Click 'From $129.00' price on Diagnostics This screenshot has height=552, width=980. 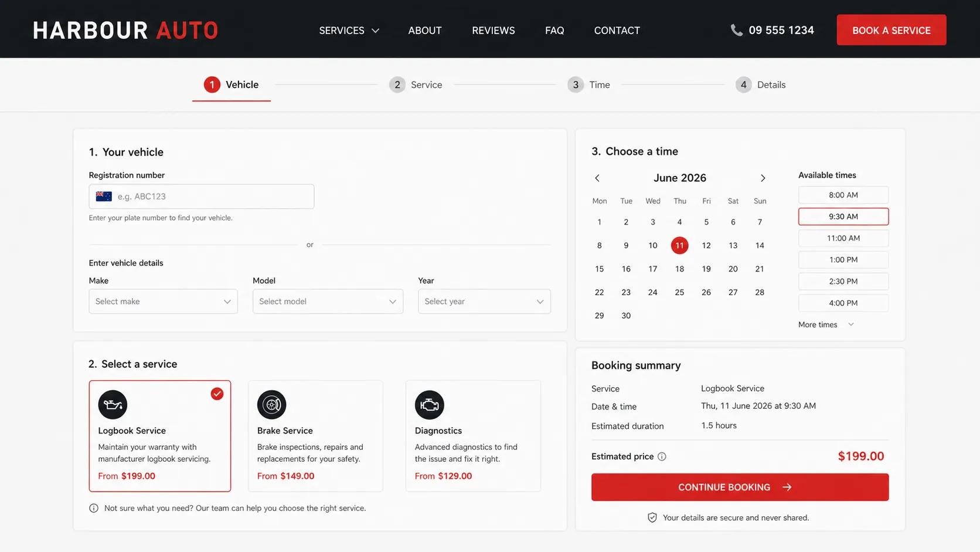click(443, 476)
